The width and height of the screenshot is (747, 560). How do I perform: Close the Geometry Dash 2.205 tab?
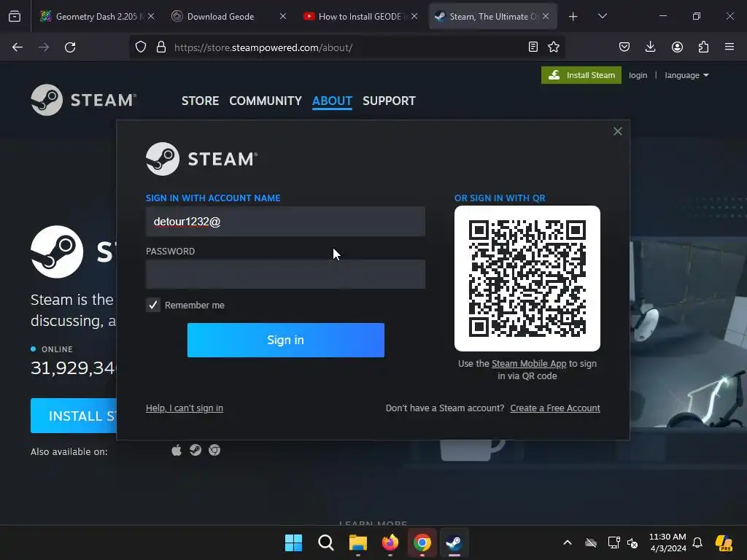coord(151,16)
